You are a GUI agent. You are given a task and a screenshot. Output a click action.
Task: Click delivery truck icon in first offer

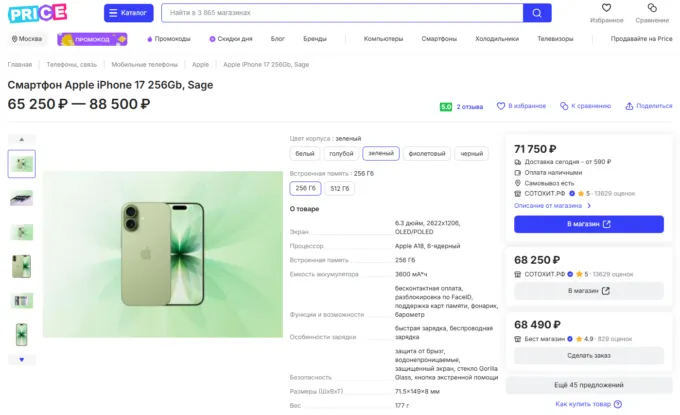517,162
